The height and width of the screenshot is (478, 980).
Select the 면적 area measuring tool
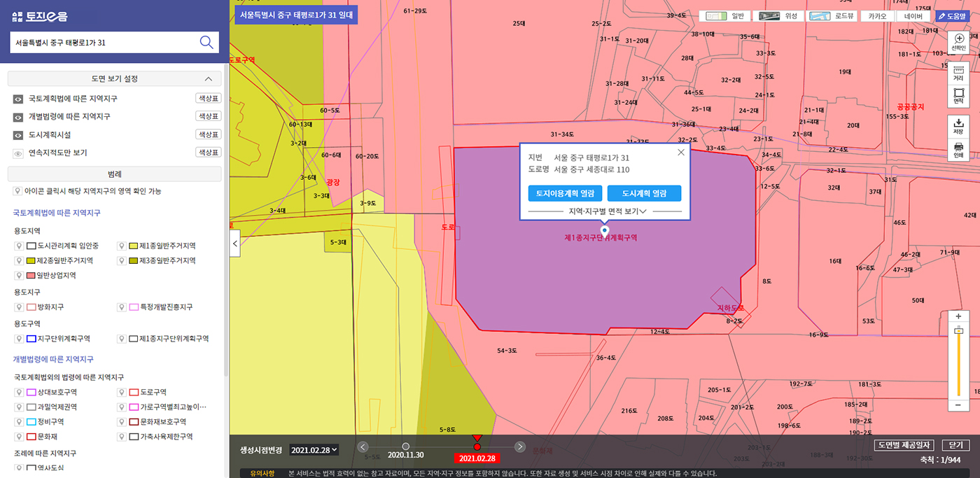tap(959, 96)
